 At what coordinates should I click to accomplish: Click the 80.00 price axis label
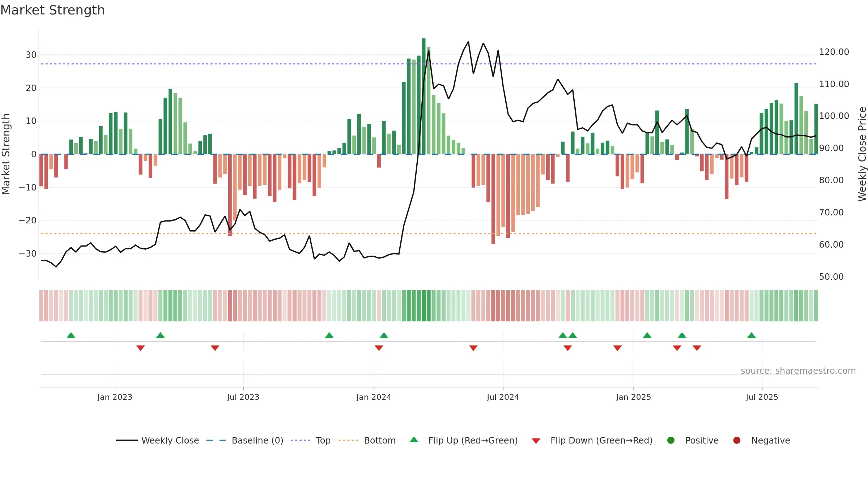831,180
